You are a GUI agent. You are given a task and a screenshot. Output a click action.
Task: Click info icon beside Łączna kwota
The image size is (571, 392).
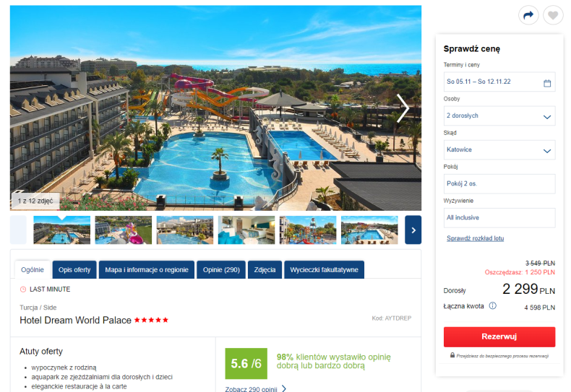pyautogui.click(x=492, y=306)
